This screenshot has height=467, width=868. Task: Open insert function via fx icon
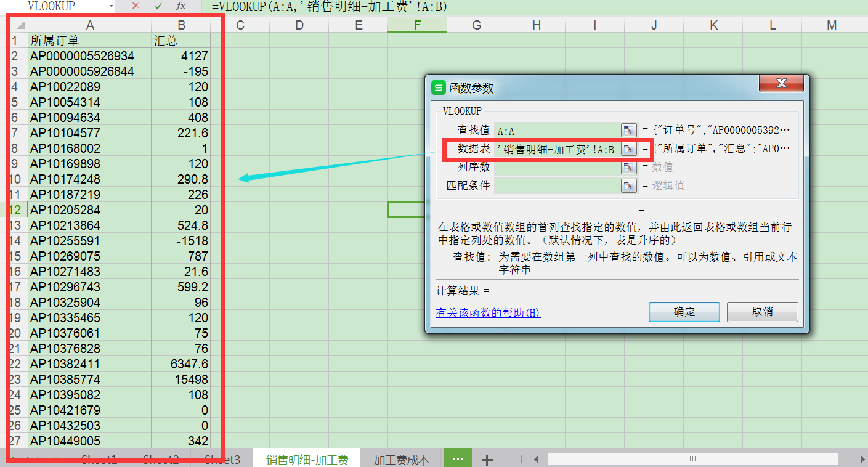click(180, 6)
